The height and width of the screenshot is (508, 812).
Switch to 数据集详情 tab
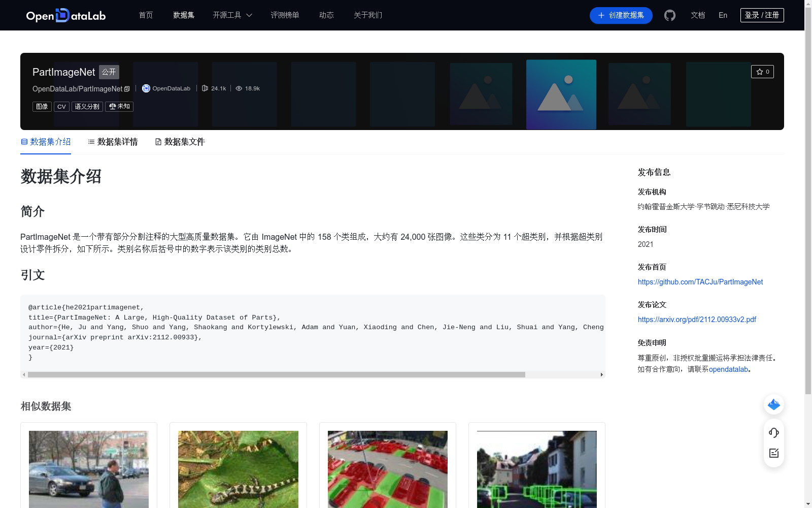[113, 142]
